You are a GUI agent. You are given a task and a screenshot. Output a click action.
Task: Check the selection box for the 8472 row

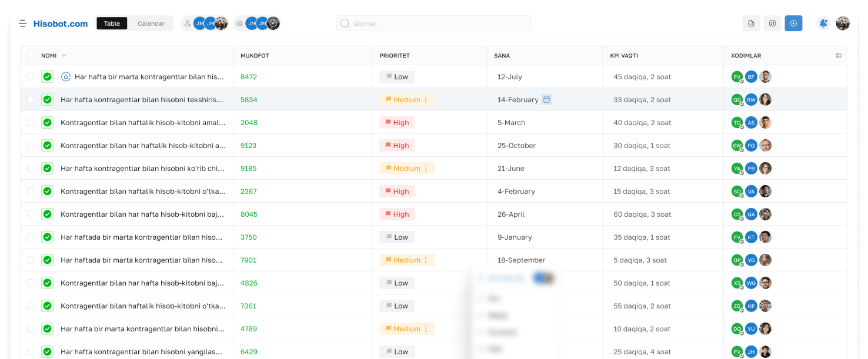31,77
